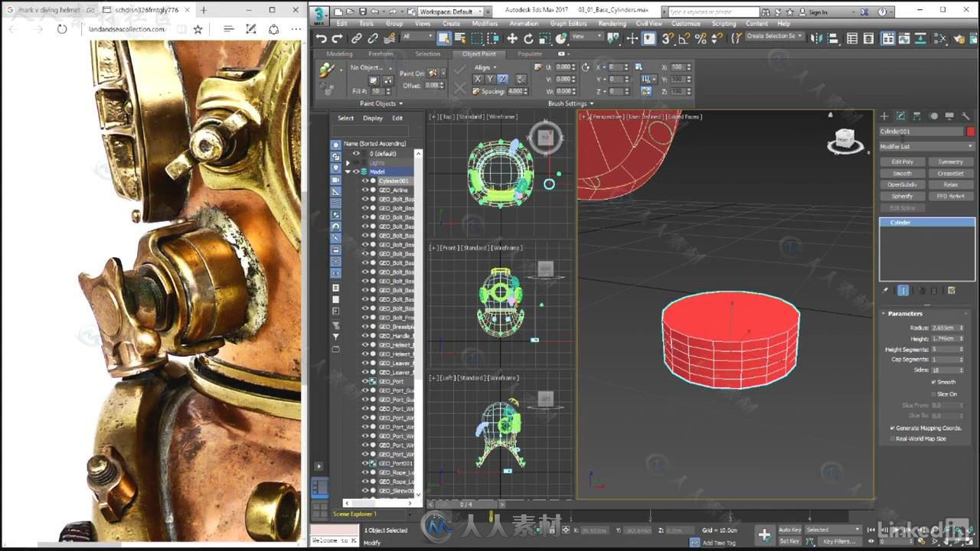
Task: Activate the Select and Rotate tool
Action: pos(528,38)
